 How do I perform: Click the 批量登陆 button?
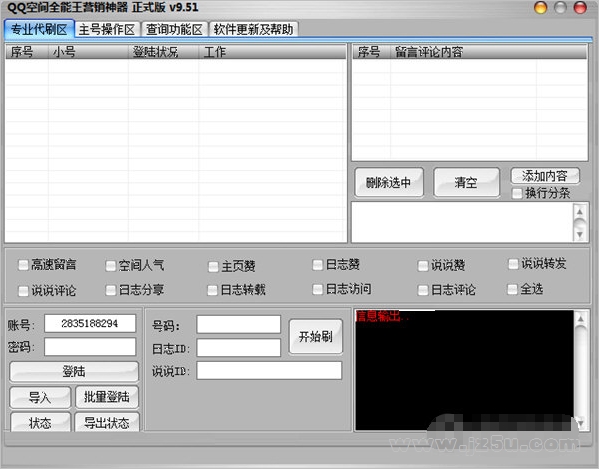click(107, 397)
